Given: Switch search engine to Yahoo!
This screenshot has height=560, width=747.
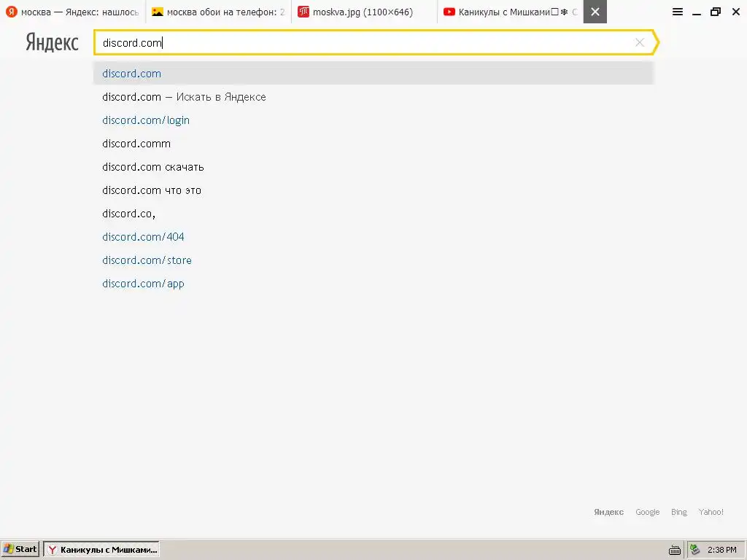Looking at the screenshot, I should (711, 512).
